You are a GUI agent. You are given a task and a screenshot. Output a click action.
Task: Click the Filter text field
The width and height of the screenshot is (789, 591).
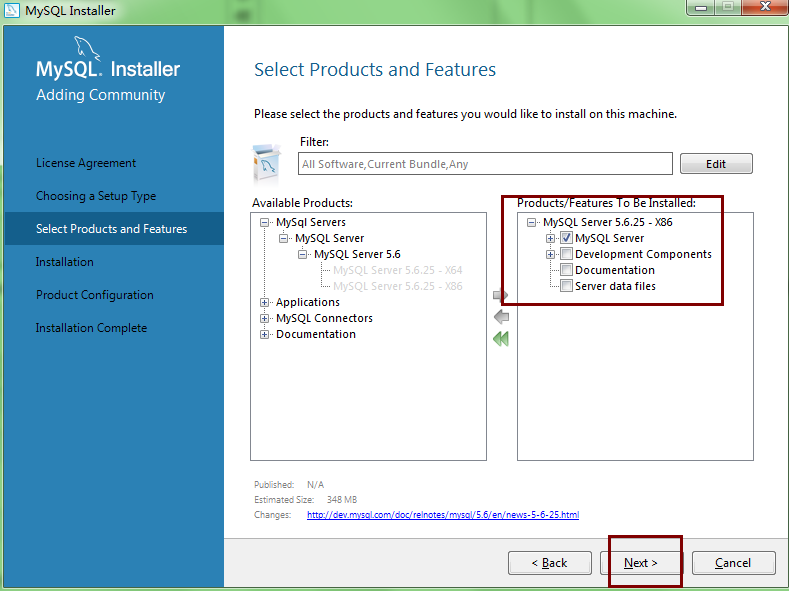[x=485, y=164]
